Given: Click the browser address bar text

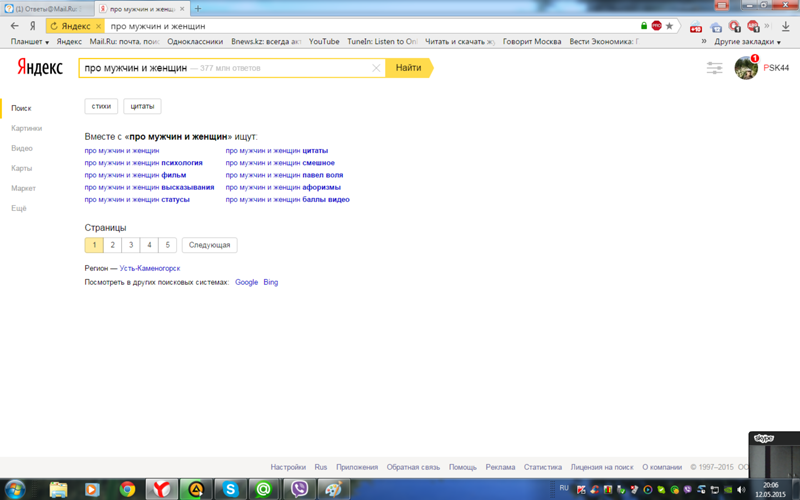Looking at the screenshot, I should (x=158, y=26).
